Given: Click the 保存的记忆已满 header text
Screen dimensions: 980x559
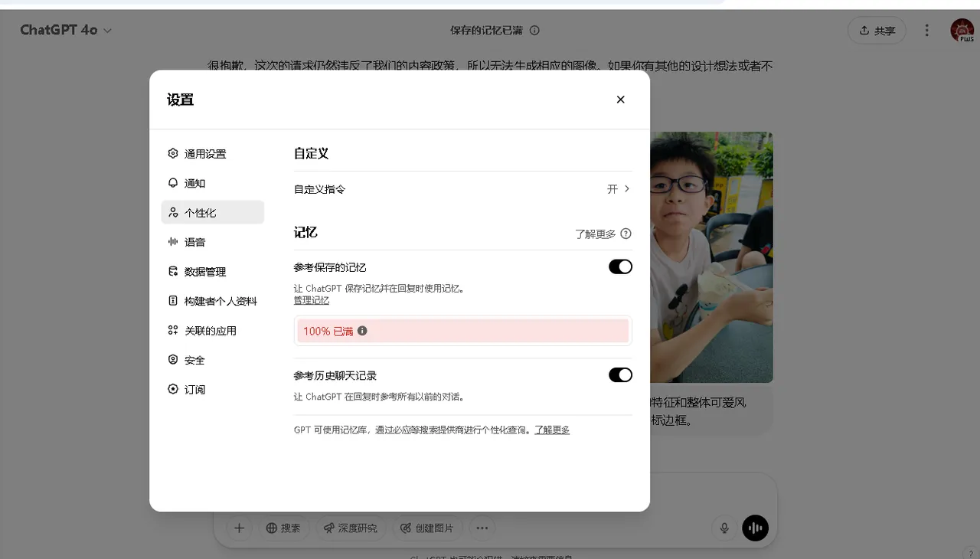Looking at the screenshot, I should click(486, 31).
